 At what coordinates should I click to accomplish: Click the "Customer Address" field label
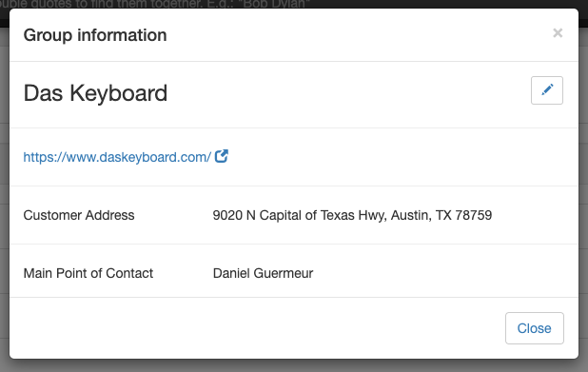[x=79, y=215]
